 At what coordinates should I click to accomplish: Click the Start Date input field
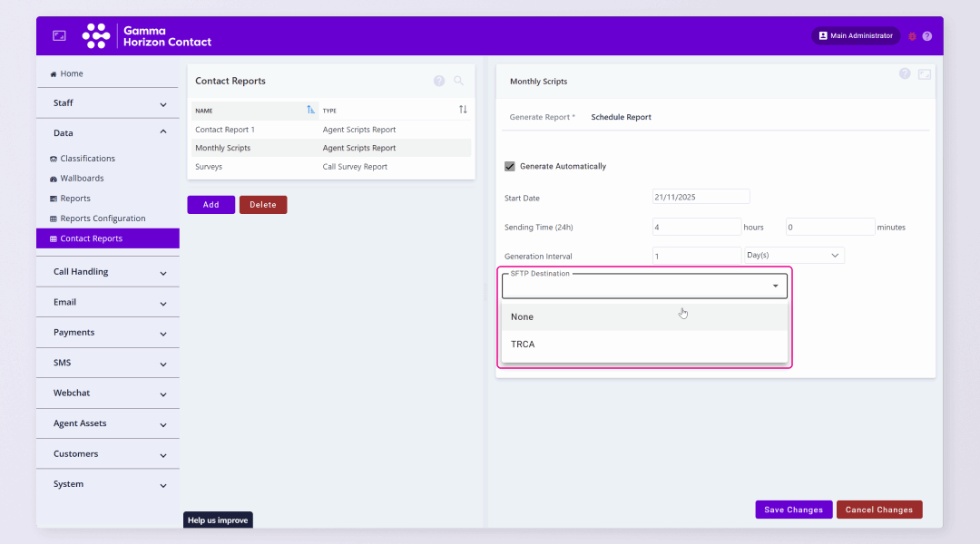click(701, 197)
